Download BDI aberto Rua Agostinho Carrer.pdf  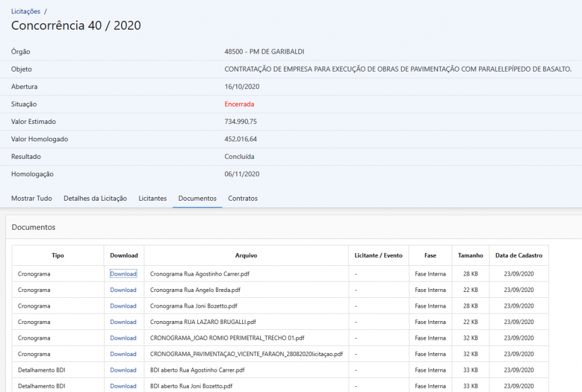tap(123, 370)
